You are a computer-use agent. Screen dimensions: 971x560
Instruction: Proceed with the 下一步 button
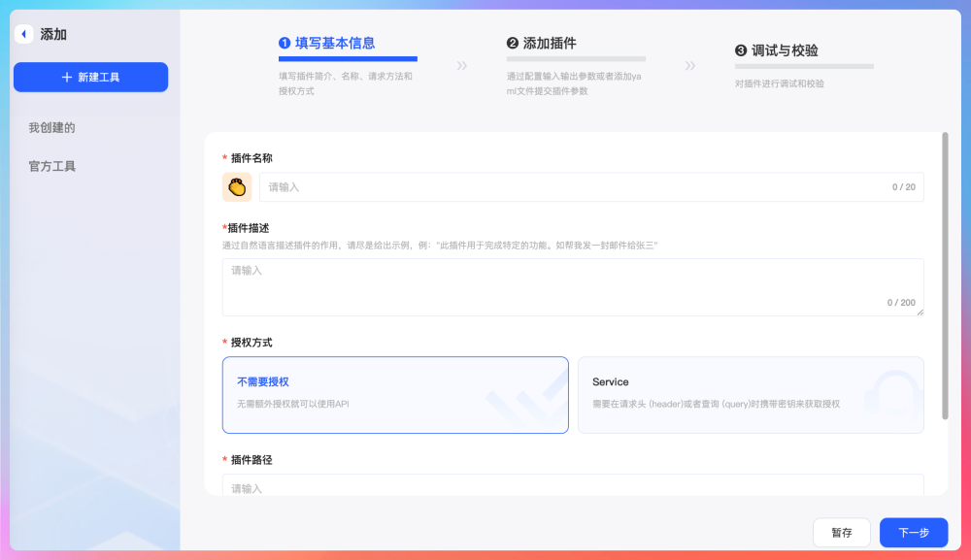coord(913,532)
